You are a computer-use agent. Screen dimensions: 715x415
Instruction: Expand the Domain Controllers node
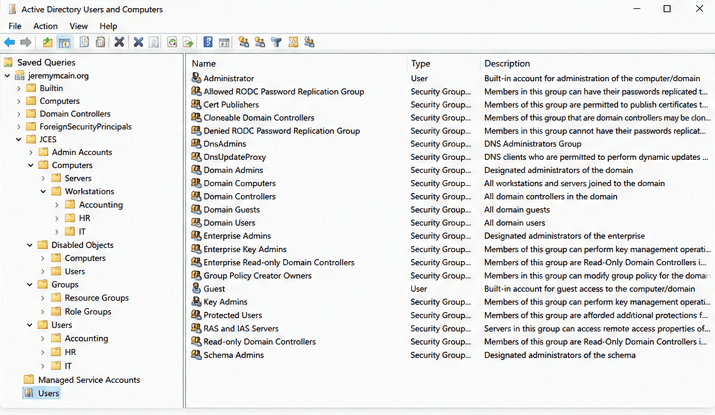pos(19,114)
